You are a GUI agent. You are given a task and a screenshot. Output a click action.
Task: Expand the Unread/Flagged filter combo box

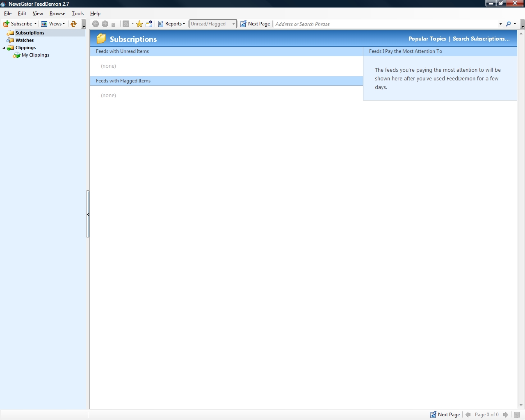tap(233, 24)
